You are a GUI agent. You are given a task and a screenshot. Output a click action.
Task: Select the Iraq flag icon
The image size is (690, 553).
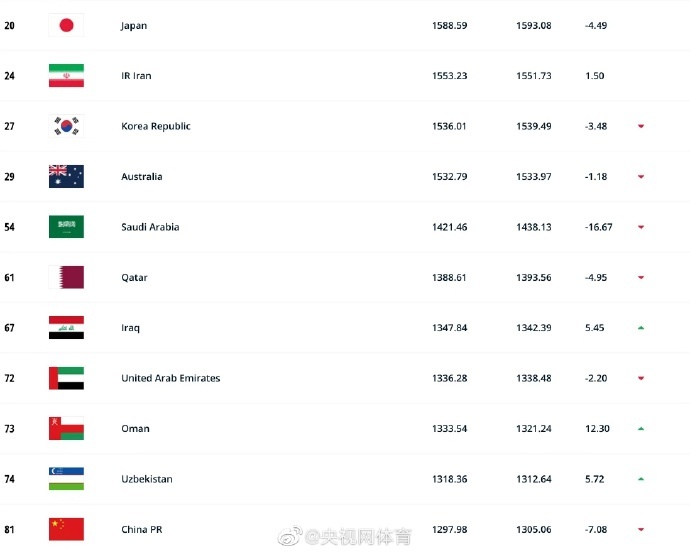coord(66,328)
